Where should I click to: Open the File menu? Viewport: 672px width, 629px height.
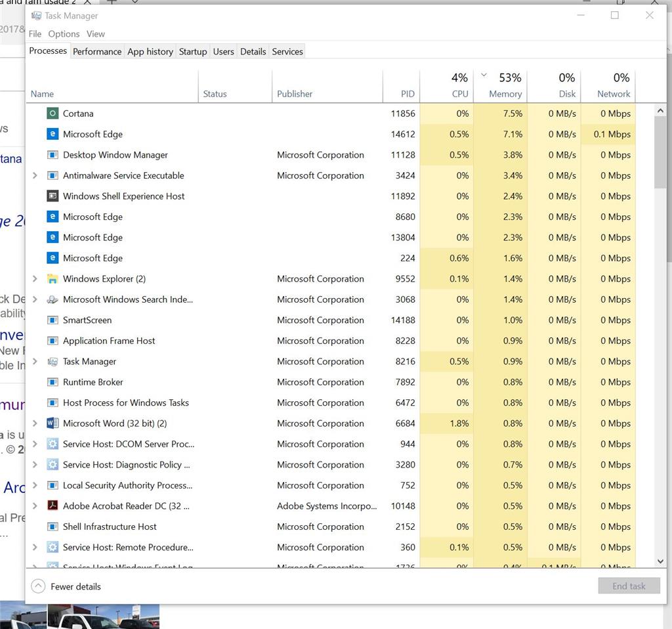(x=35, y=34)
